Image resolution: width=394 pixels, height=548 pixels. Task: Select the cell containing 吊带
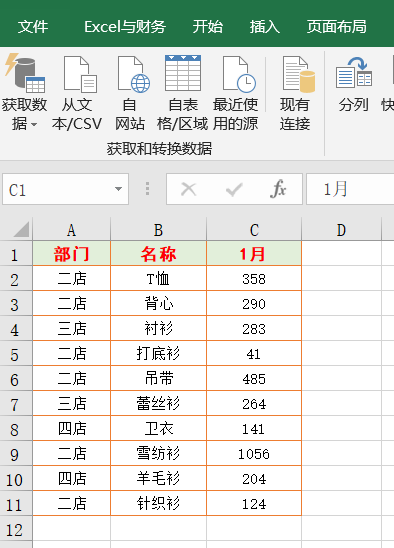click(158, 378)
